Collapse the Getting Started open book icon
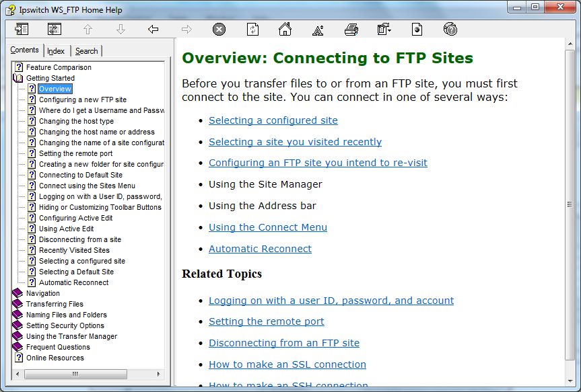Viewport: 581px width, 392px height. [18, 78]
